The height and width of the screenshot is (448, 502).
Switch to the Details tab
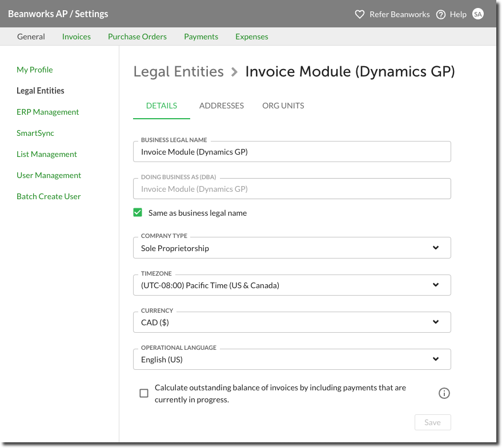162,106
